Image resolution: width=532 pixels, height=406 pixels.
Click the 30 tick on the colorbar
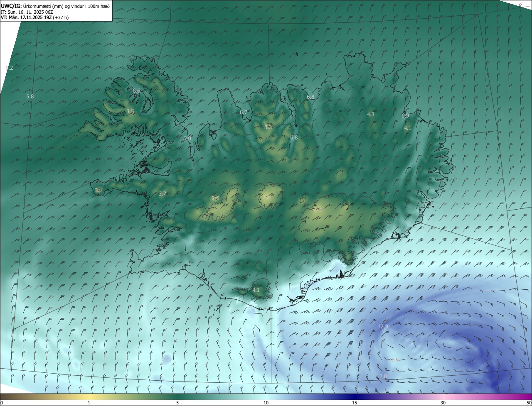point(443,403)
